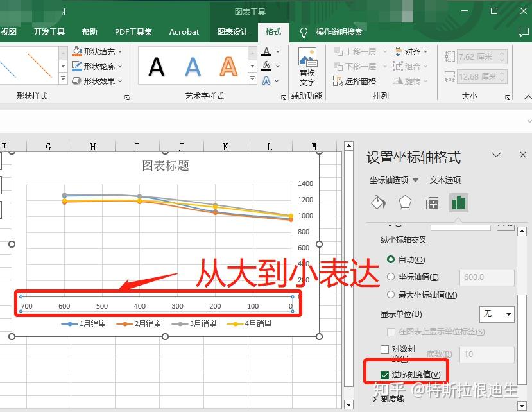Click the 坐标轴值 input field 600.0
This screenshot has height=412, width=532.
pos(487,277)
